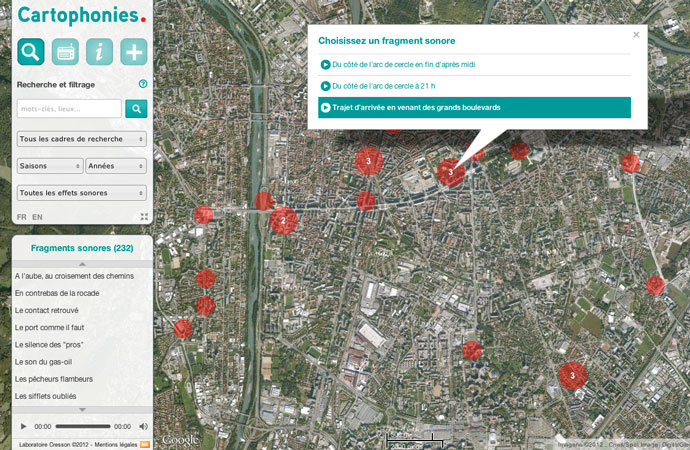The height and width of the screenshot is (450, 690).
Task: Collapse the search panel via corner icon
Action: point(144,216)
